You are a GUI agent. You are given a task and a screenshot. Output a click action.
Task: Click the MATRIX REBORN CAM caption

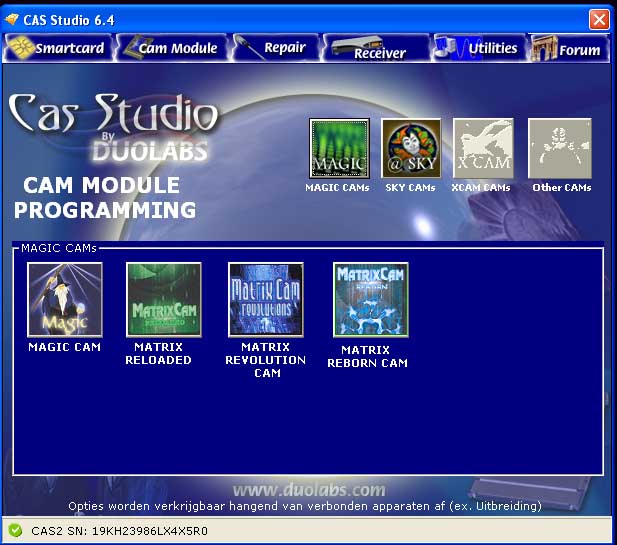pos(367,357)
